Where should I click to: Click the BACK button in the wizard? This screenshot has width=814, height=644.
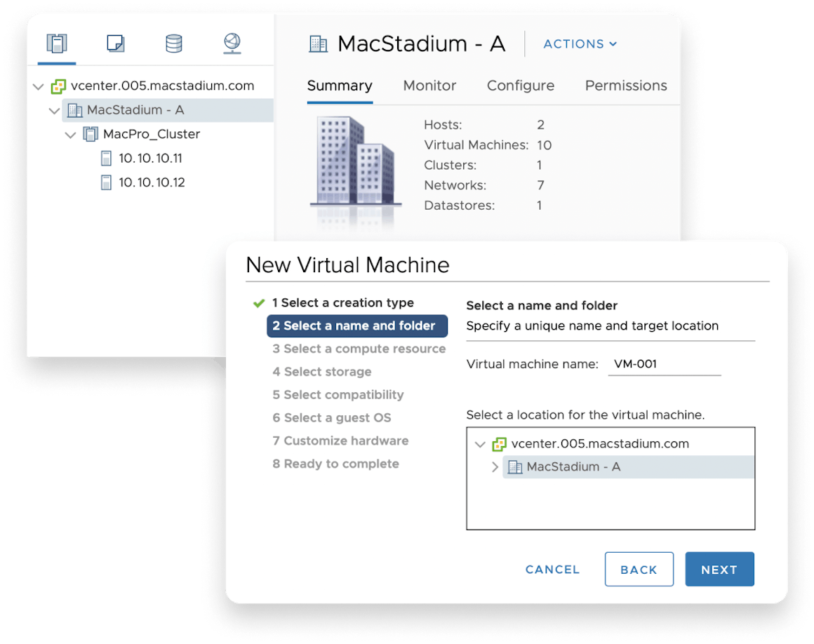(639, 569)
